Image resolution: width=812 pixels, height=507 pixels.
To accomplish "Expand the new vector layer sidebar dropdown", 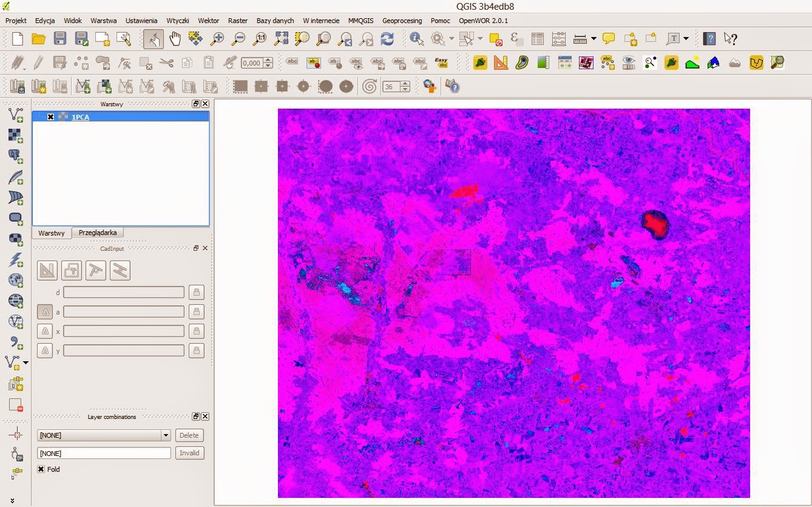I will coord(25,363).
